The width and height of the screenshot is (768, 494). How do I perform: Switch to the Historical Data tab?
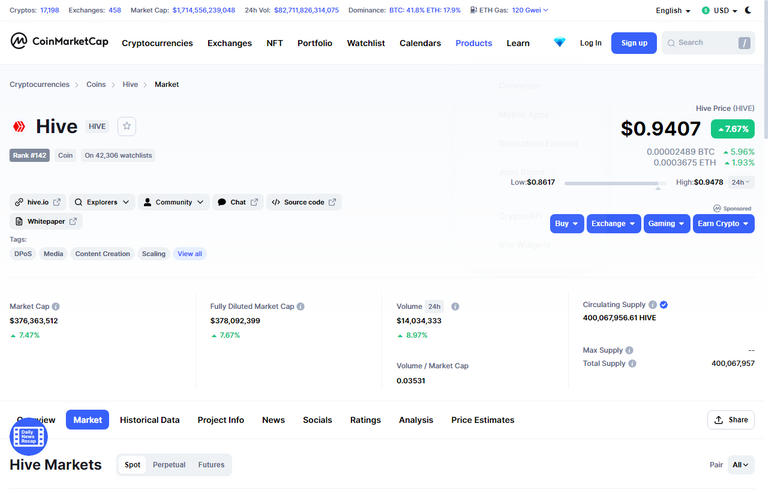pos(149,420)
